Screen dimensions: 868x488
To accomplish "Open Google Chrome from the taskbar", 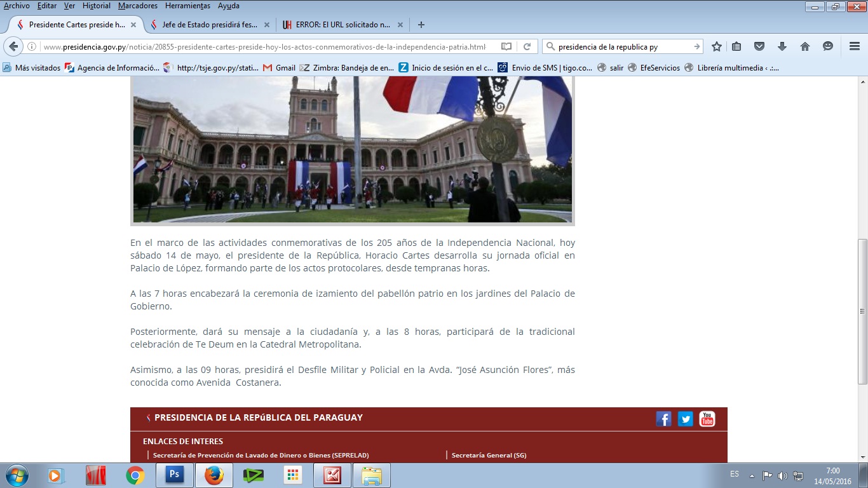I will (135, 475).
